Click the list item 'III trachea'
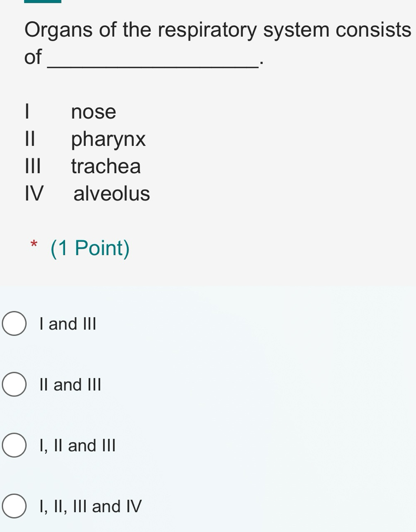This screenshot has height=532, width=416. [82, 166]
